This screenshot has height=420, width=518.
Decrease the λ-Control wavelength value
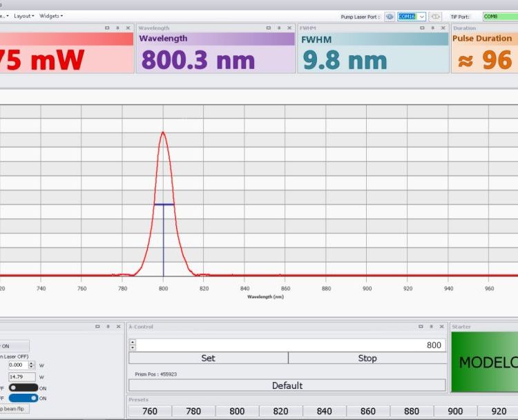tap(133, 347)
